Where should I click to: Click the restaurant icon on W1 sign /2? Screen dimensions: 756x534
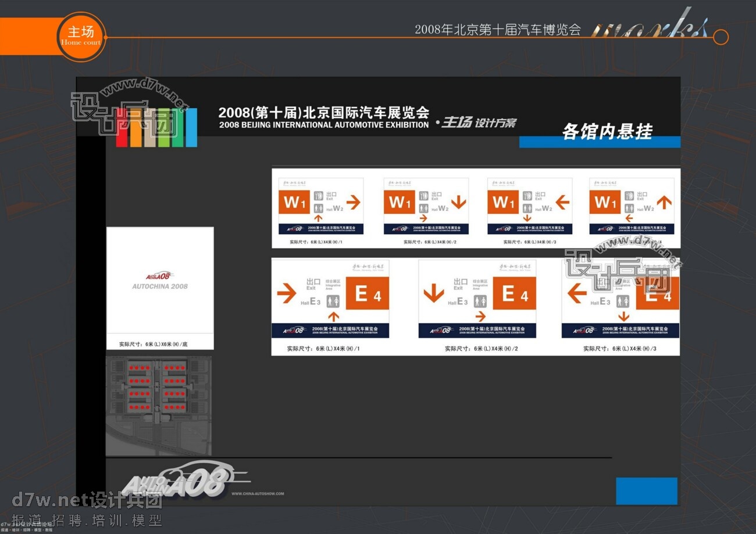click(x=423, y=196)
